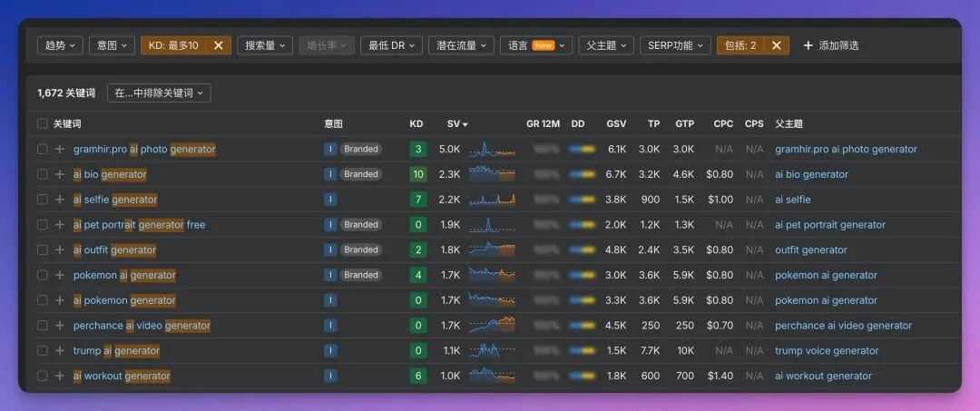View SV trend chart for ai outfit generator
The image size is (980, 411).
coord(491,250)
